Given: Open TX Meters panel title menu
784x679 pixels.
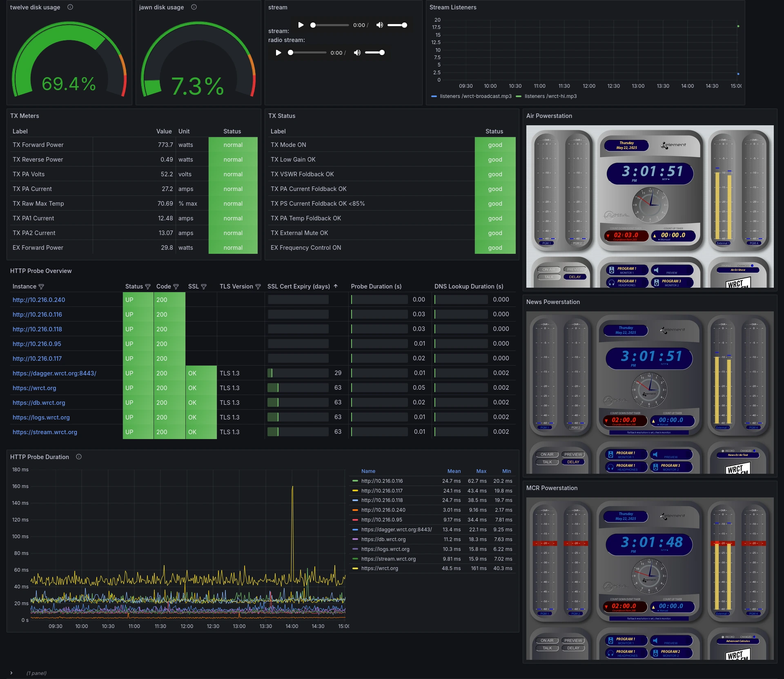Looking at the screenshot, I should click(25, 116).
